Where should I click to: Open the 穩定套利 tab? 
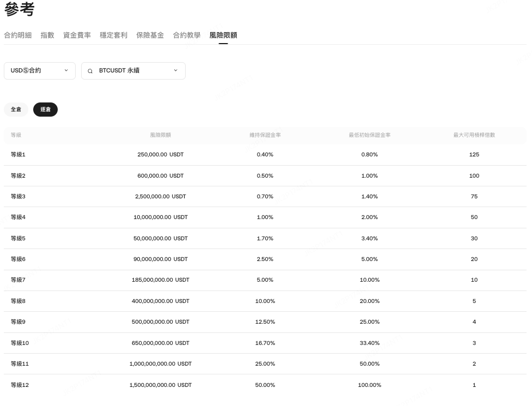[x=113, y=35]
